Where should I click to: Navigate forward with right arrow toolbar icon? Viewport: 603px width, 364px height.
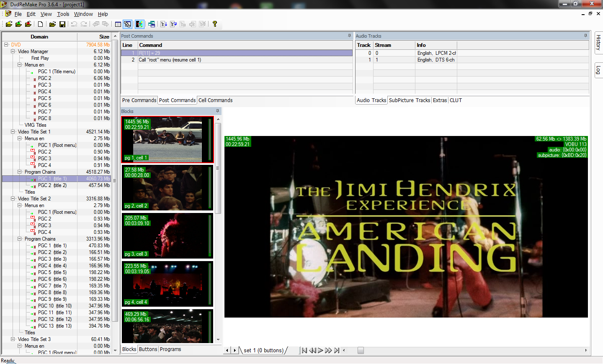coord(106,24)
